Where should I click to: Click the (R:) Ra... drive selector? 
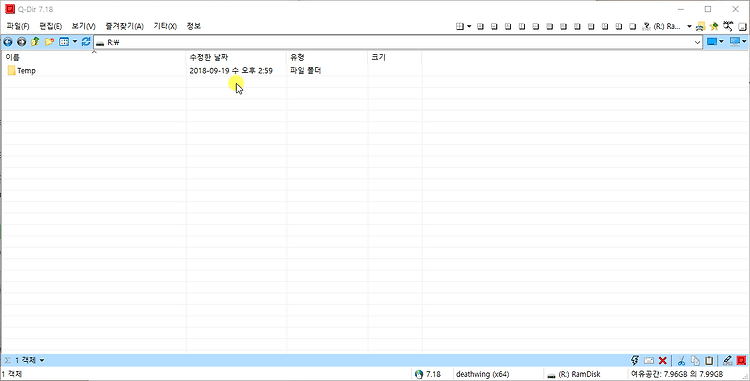(x=667, y=26)
